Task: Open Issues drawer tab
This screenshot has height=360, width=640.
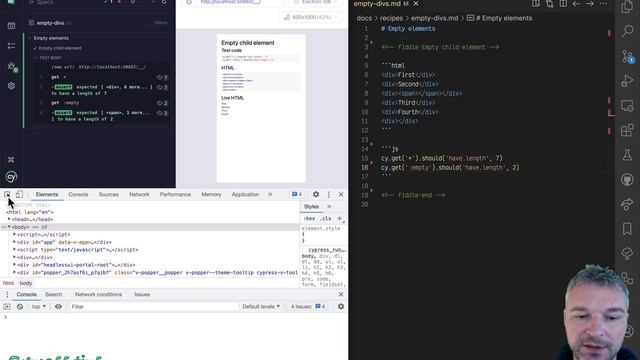Action: 142,294
